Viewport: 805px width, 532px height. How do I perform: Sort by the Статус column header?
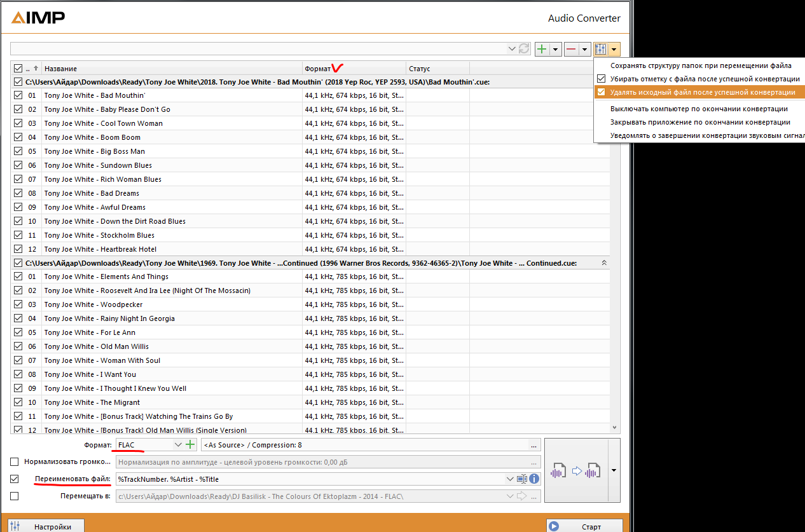437,68
